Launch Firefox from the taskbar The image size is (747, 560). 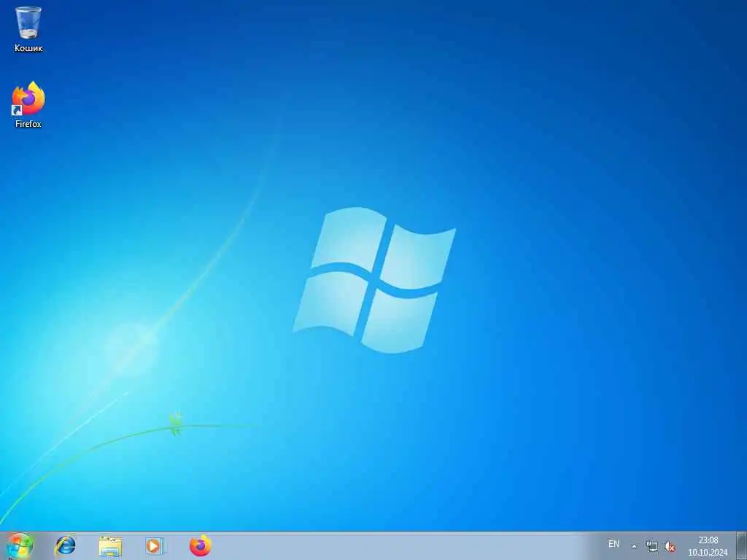point(200,545)
